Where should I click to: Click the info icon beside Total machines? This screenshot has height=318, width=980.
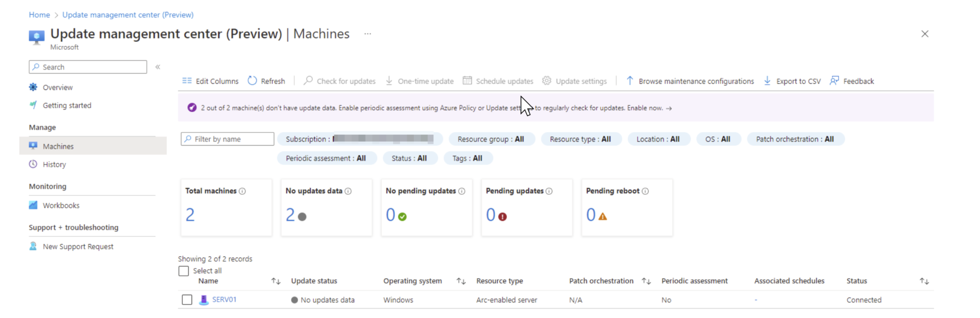(x=242, y=191)
